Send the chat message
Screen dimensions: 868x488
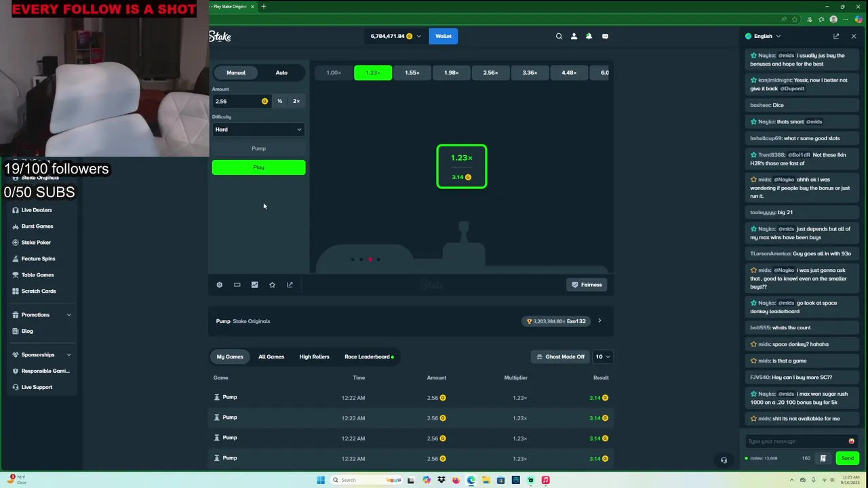tap(848, 458)
